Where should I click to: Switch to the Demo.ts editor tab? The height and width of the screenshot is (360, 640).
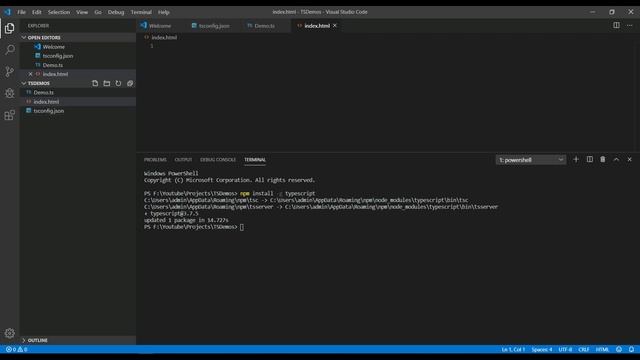click(264, 26)
